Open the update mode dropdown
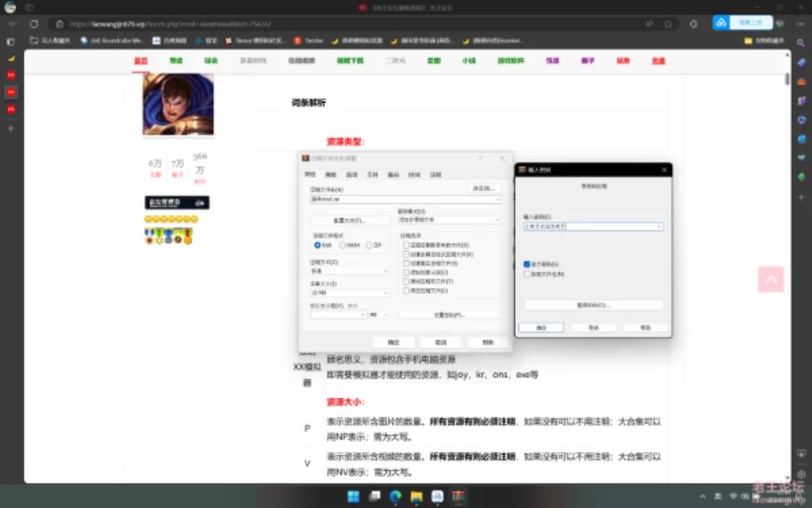812x508 pixels. [x=448, y=220]
